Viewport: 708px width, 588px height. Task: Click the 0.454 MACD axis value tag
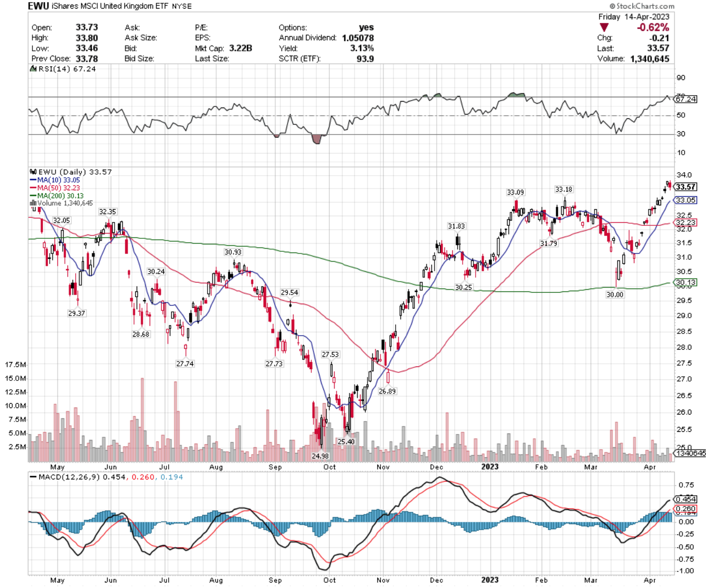point(685,499)
